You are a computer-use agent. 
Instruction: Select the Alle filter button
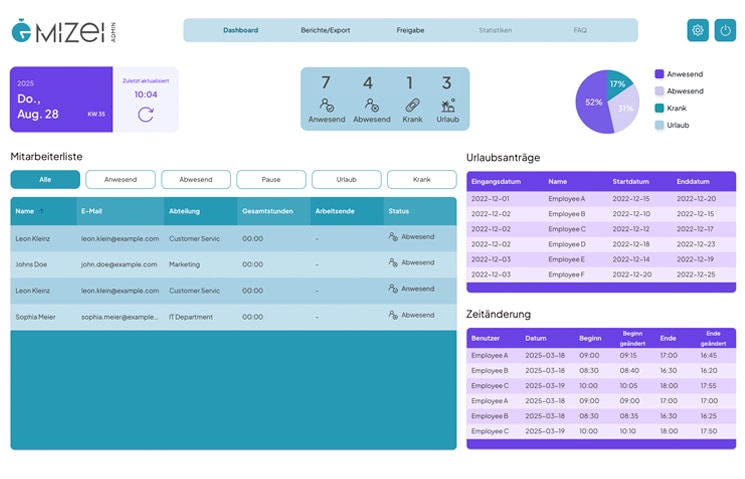click(x=45, y=179)
